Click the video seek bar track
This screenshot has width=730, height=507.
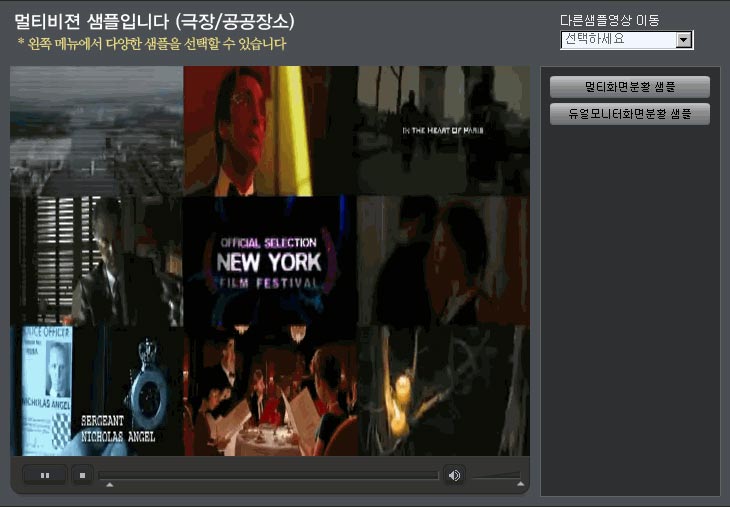pyautogui.click(x=268, y=475)
